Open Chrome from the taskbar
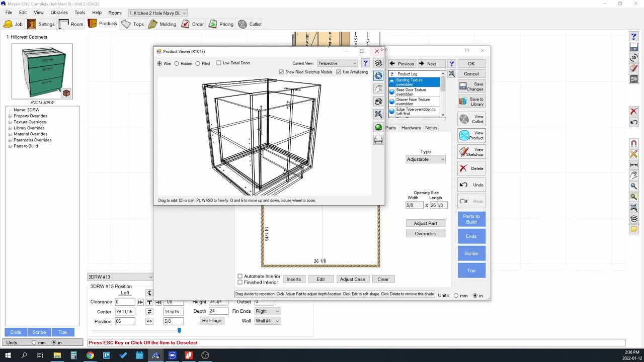The image size is (644, 362). pyautogui.click(x=90, y=355)
